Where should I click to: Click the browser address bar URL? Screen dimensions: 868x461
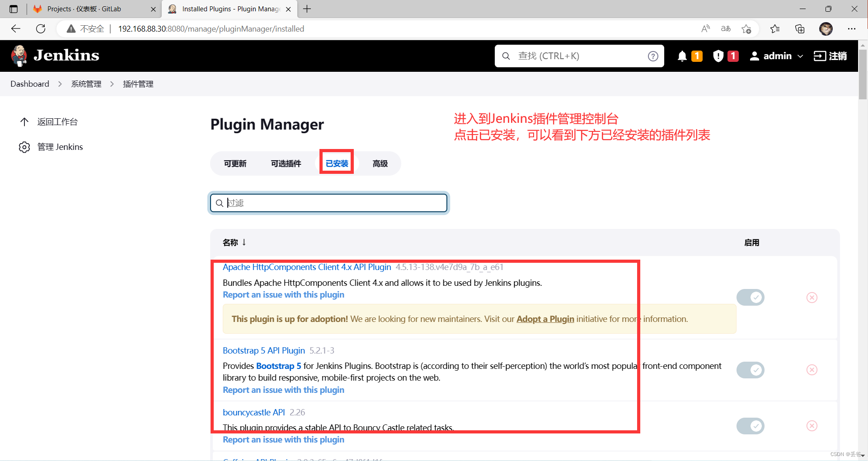click(211, 29)
